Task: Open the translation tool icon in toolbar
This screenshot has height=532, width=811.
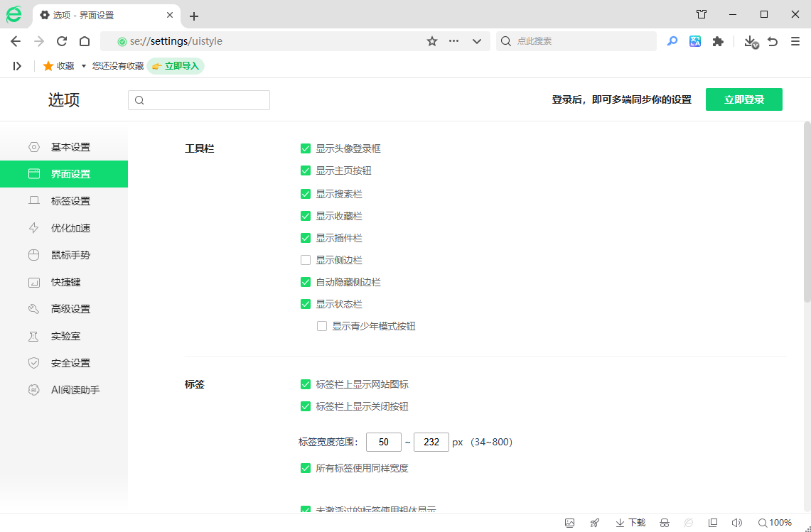Action: click(x=695, y=42)
